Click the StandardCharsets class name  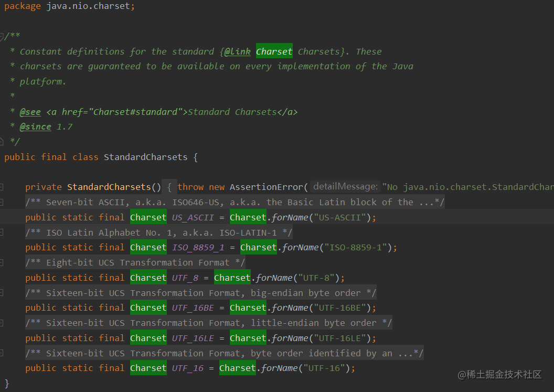145,156
